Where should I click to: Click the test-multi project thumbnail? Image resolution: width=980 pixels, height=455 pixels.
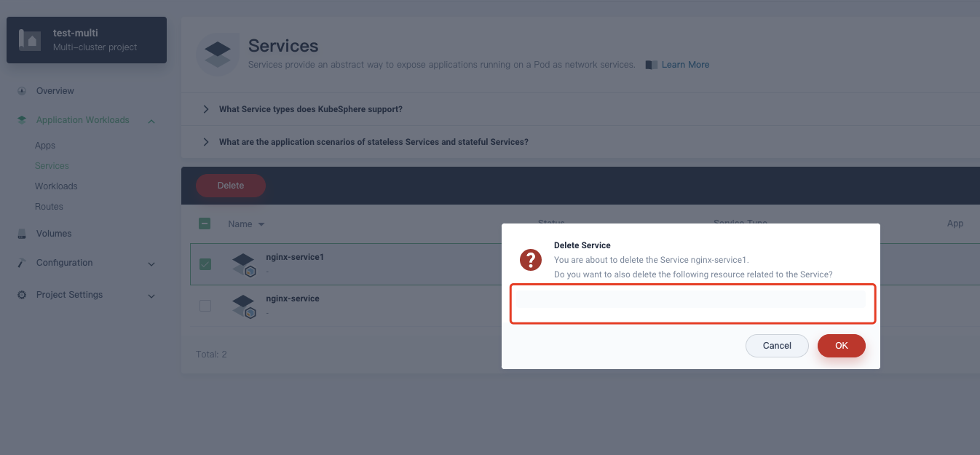(x=29, y=39)
